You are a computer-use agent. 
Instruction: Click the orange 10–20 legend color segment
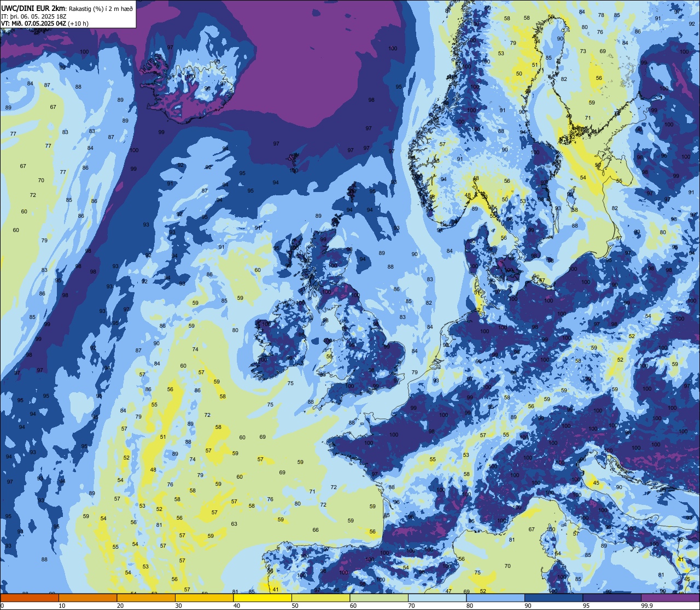(87, 597)
